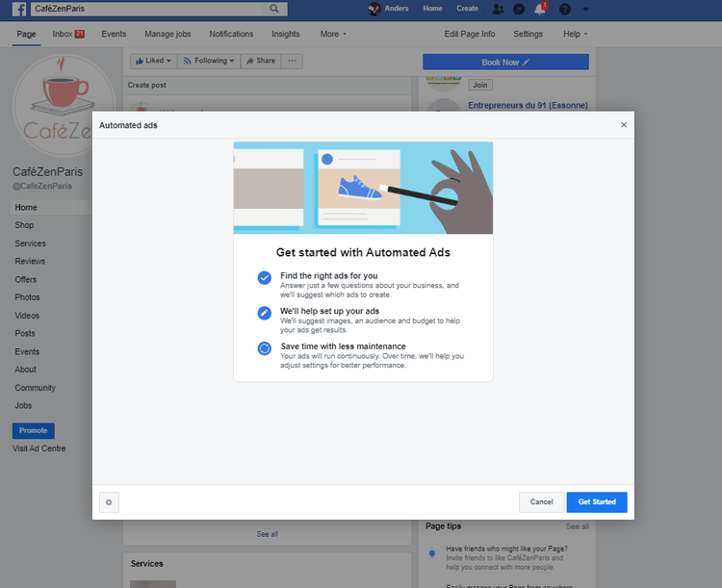This screenshot has height=588, width=722.
Task: Click the CaféZenParis page name heading
Action: pyautogui.click(x=47, y=171)
